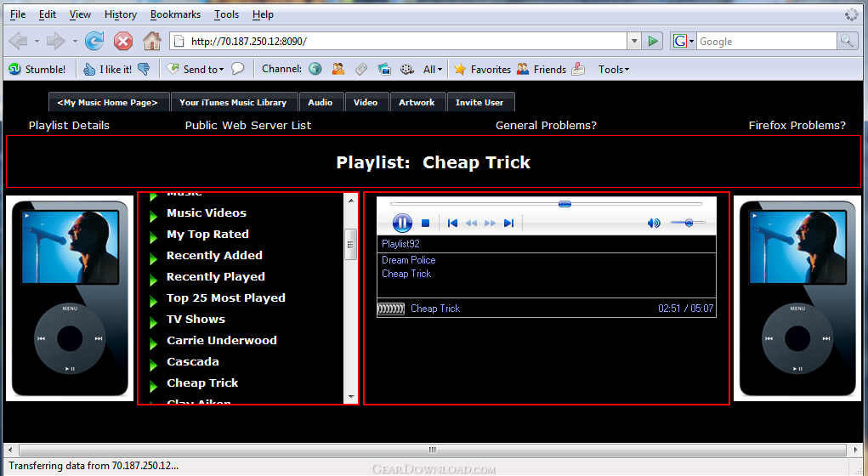This screenshot has height=476, width=868.
Task: Switch to My Music Home Page tab
Action: click(109, 102)
